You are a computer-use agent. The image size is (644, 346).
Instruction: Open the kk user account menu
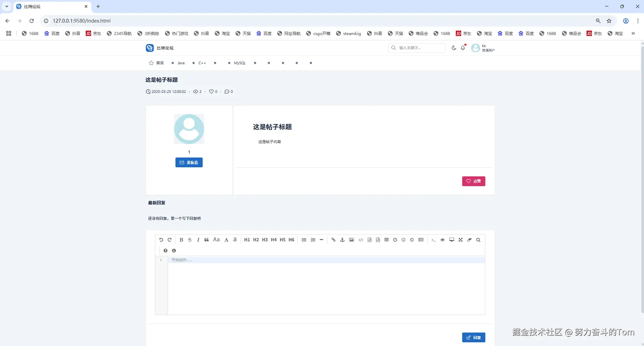coord(483,48)
